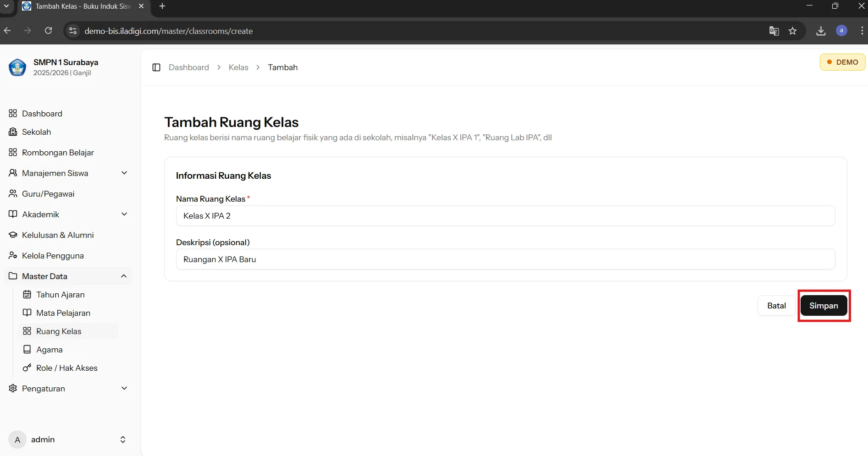Close the Tambah Kelas tab
Screen dimensions: 868x456
(x=141, y=6)
